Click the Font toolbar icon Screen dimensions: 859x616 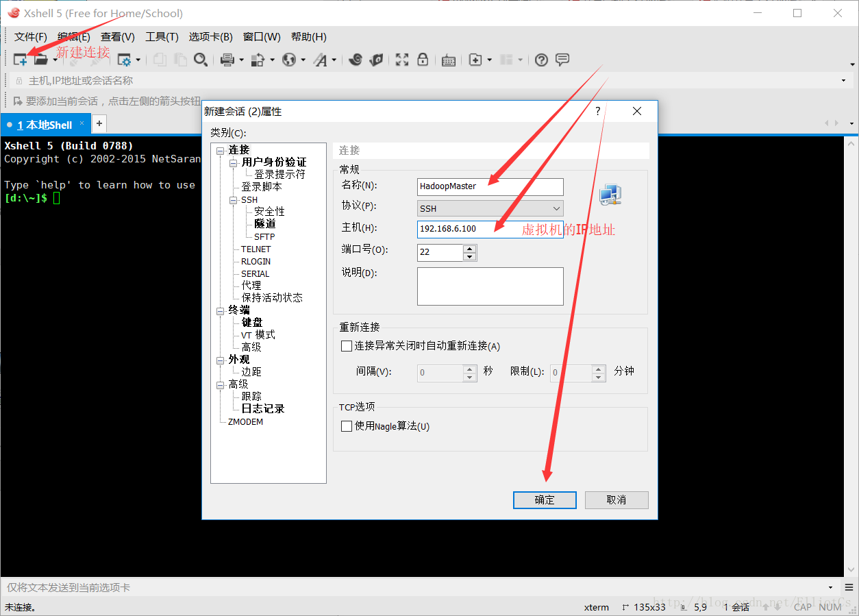(321, 60)
